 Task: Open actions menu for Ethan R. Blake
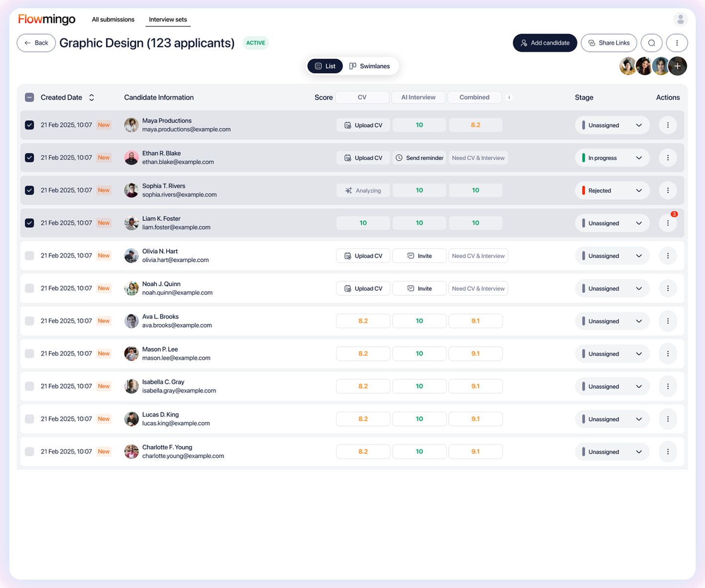click(x=668, y=158)
